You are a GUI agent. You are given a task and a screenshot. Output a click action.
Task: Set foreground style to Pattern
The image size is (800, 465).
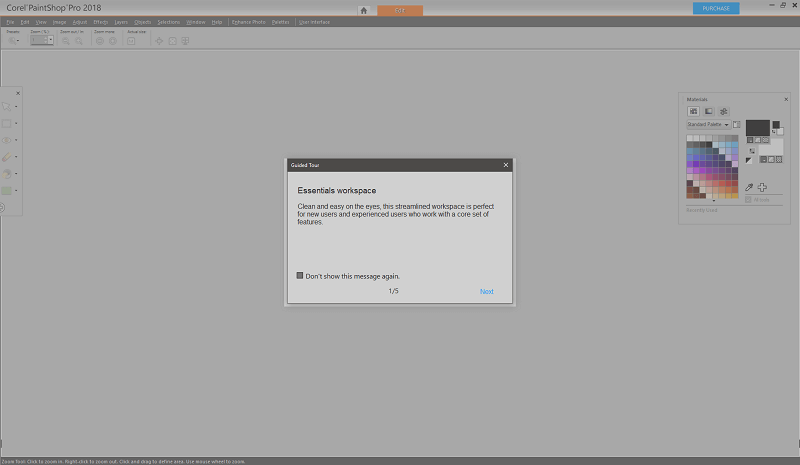point(766,140)
